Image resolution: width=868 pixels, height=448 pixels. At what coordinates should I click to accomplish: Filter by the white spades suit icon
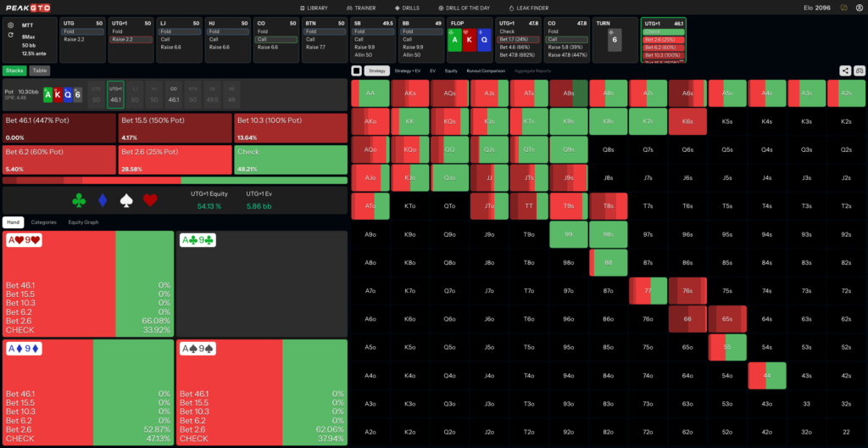tap(127, 200)
